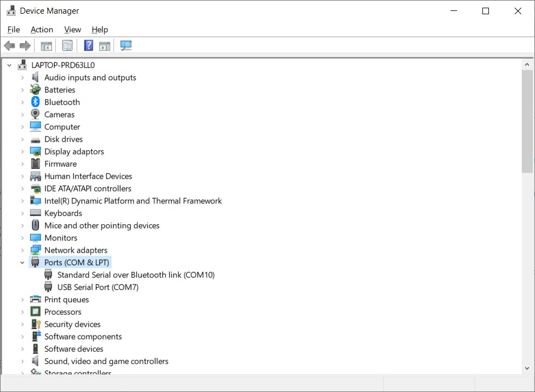Click the Network adapters icon

click(36, 250)
